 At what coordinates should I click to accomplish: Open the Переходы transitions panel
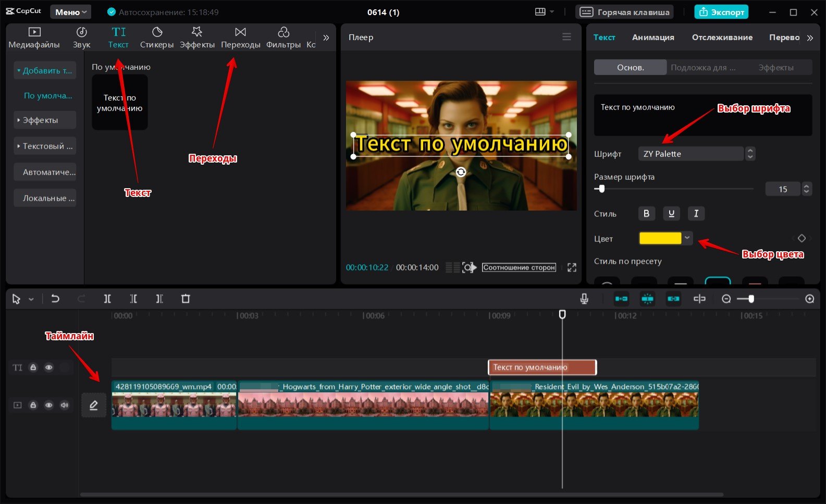click(240, 38)
